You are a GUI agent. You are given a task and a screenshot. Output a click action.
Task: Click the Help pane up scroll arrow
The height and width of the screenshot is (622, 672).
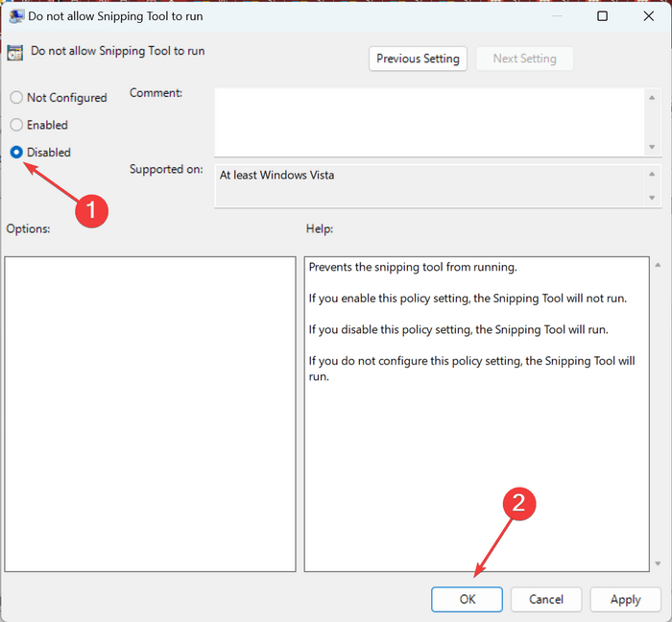[x=658, y=265]
